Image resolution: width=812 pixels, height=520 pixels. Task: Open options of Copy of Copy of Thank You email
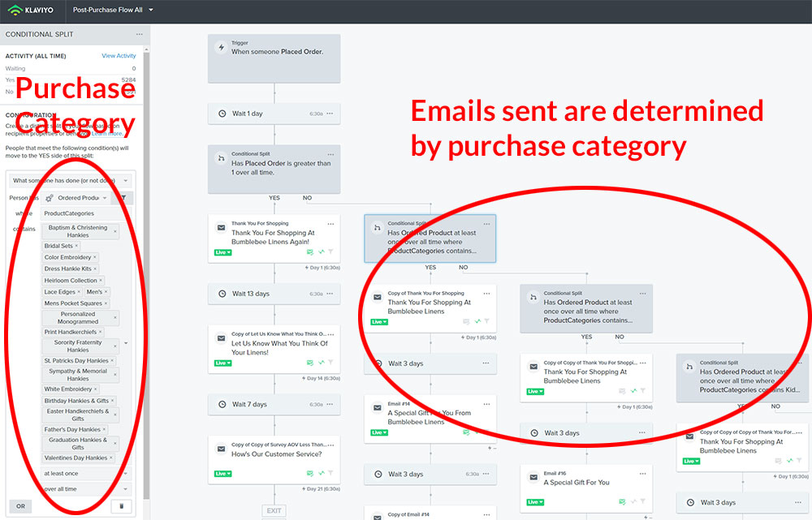[x=642, y=363]
